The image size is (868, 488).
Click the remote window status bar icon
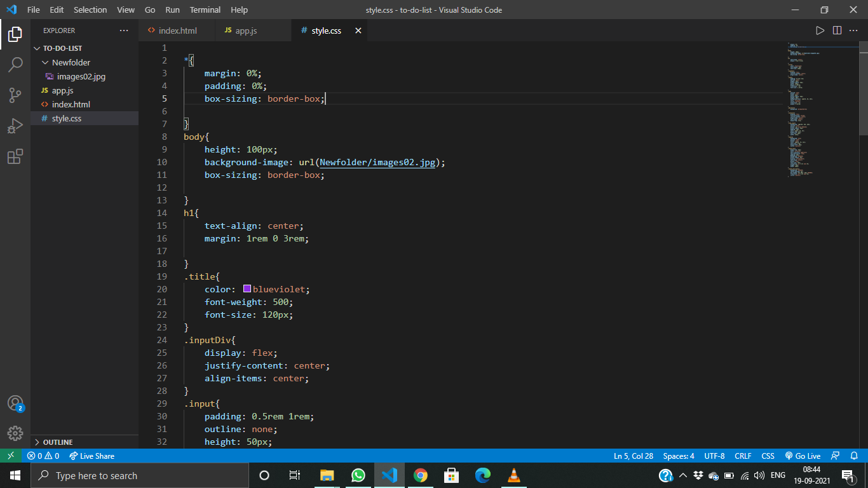click(x=11, y=456)
